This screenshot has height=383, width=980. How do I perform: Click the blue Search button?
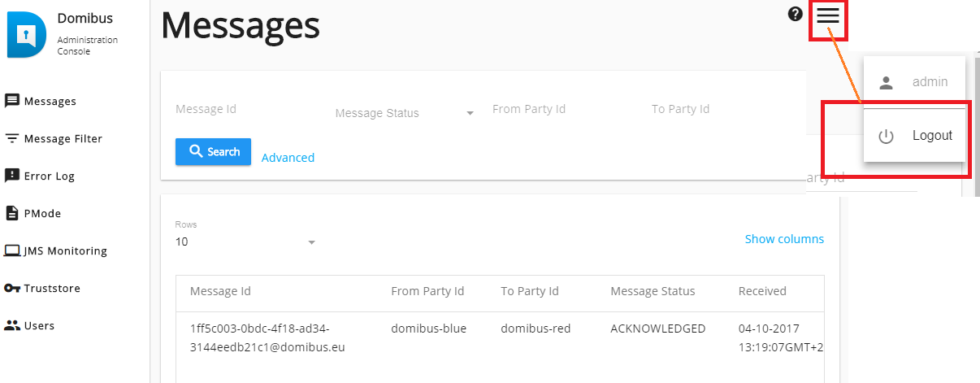point(213,152)
